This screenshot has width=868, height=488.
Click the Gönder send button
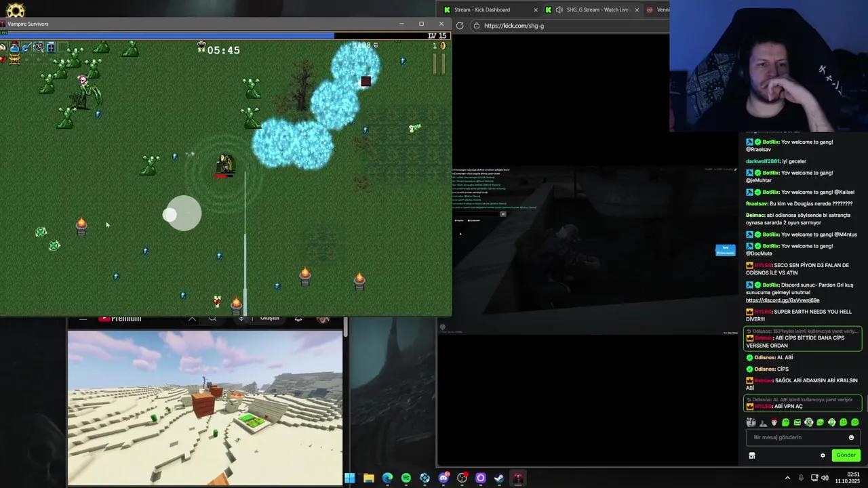pyautogui.click(x=846, y=455)
